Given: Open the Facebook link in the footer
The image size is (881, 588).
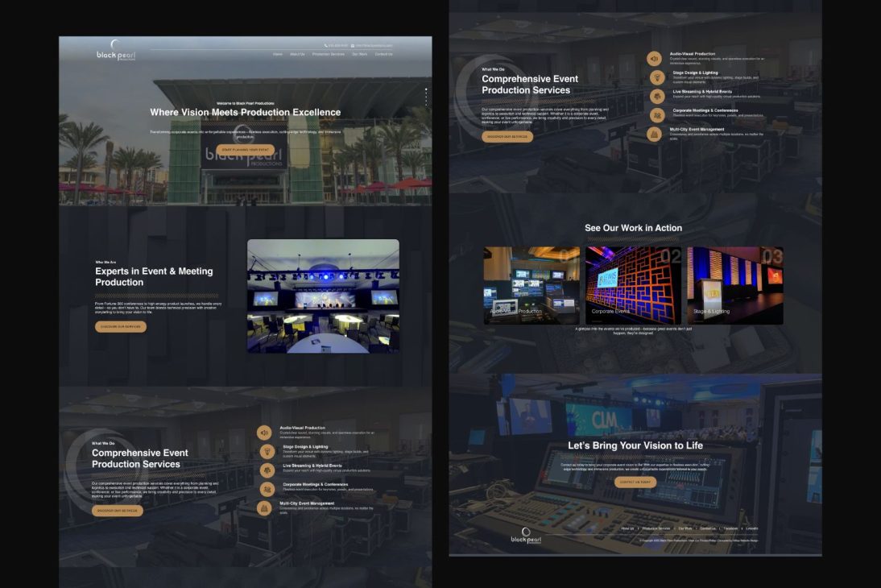Looking at the screenshot, I should click(730, 528).
